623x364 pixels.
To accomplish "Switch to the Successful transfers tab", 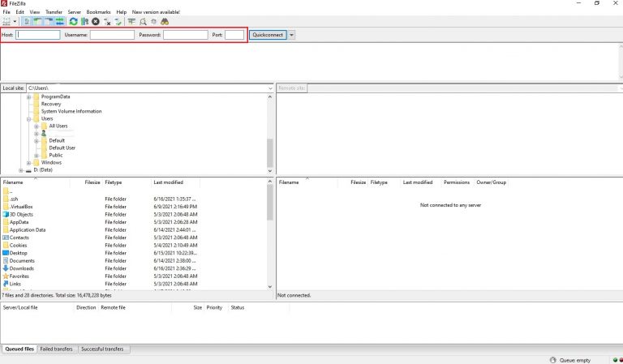I will click(102, 349).
